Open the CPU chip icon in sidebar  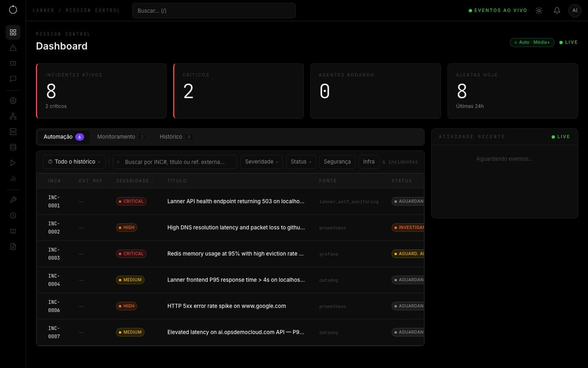coord(13,101)
